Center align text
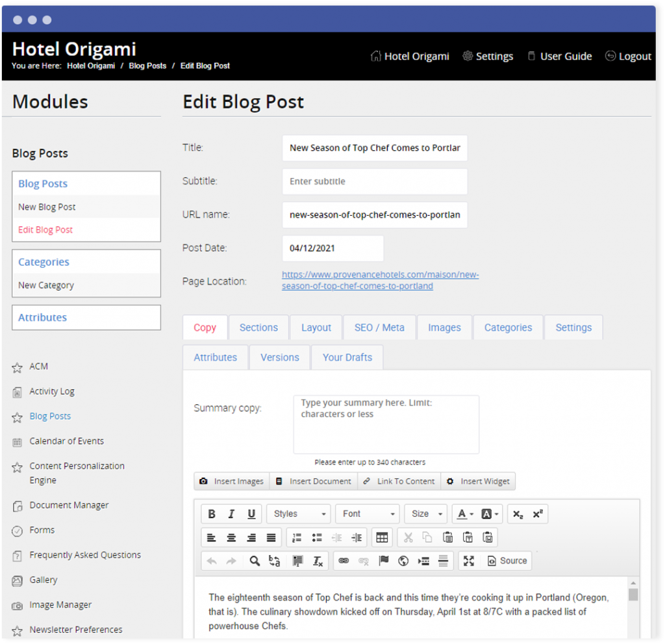 pyautogui.click(x=231, y=538)
